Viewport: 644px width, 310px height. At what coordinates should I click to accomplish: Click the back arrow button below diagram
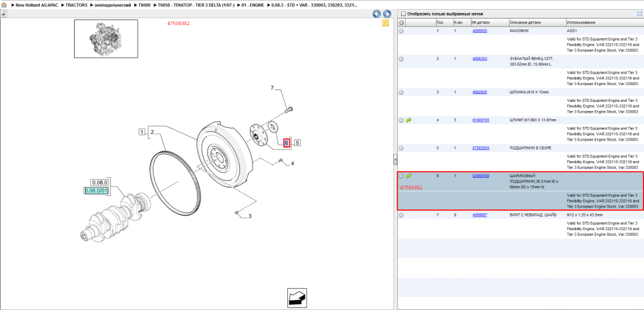point(297,298)
